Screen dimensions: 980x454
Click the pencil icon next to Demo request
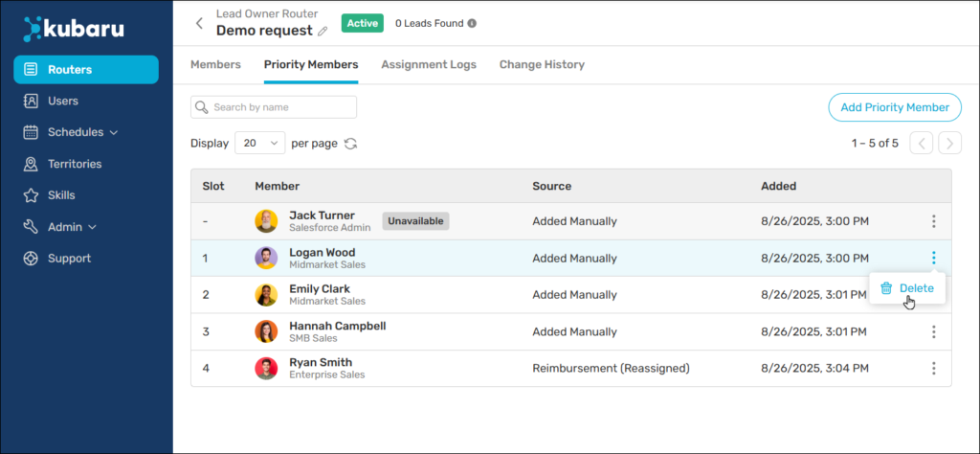coord(323,31)
